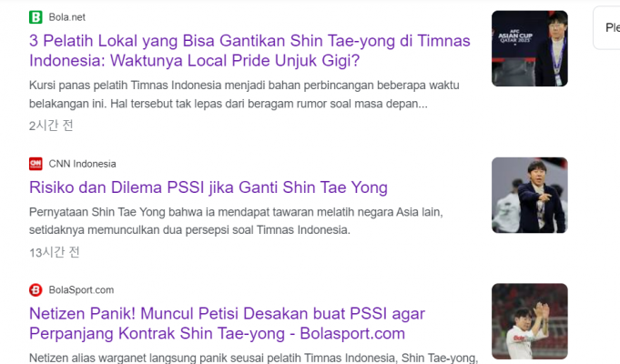Click the BolaSport.com source label
The width and height of the screenshot is (620, 364).
(81, 289)
